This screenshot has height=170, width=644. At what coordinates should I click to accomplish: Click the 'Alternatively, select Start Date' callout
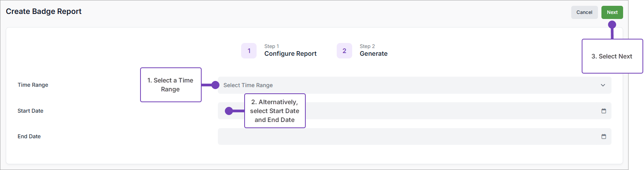(275, 111)
